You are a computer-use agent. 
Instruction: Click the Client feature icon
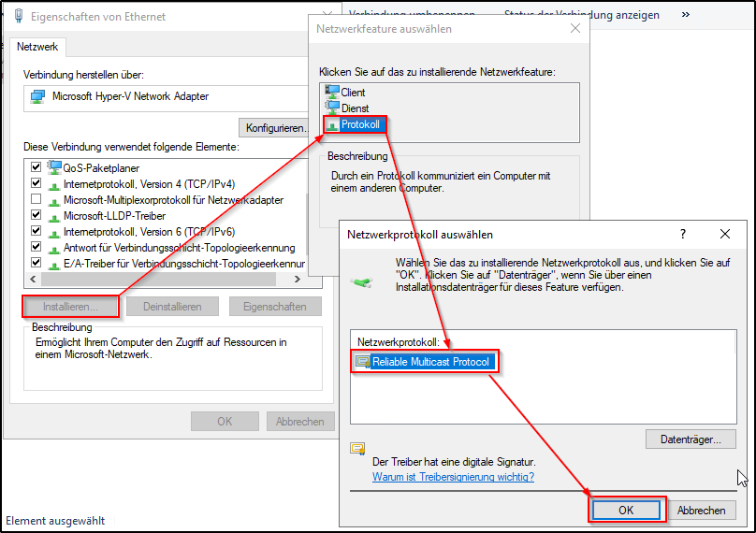tap(332, 91)
